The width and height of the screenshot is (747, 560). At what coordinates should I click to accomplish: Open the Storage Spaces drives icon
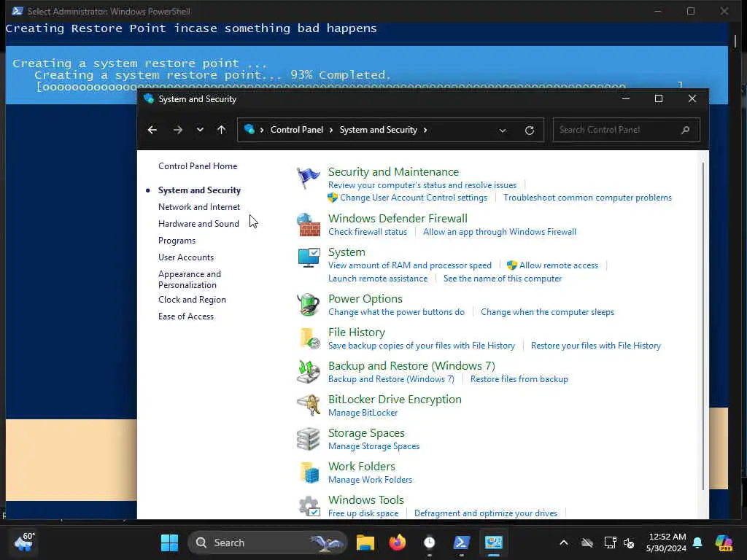309,439
